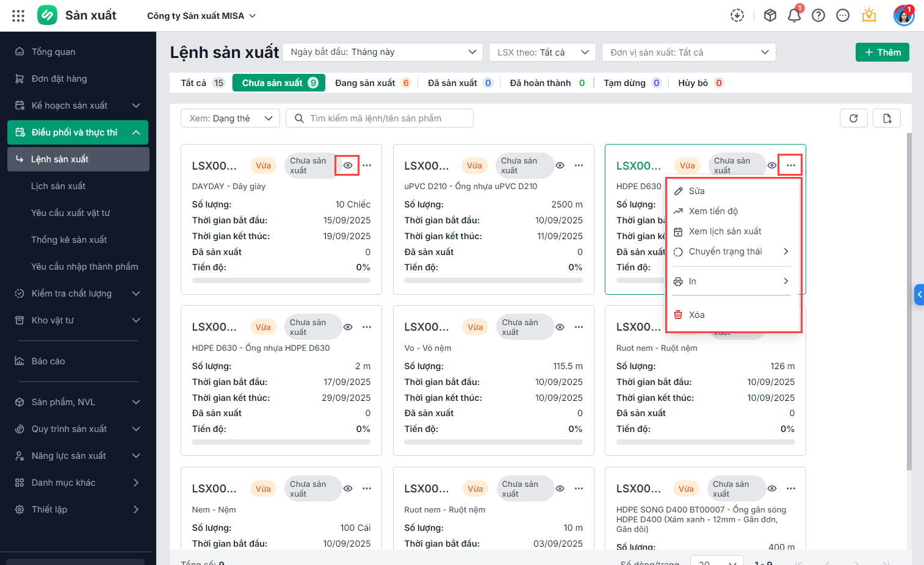Open three-dot menu on DAYDAY card
This screenshot has width=924, height=565.
pyautogui.click(x=367, y=165)
